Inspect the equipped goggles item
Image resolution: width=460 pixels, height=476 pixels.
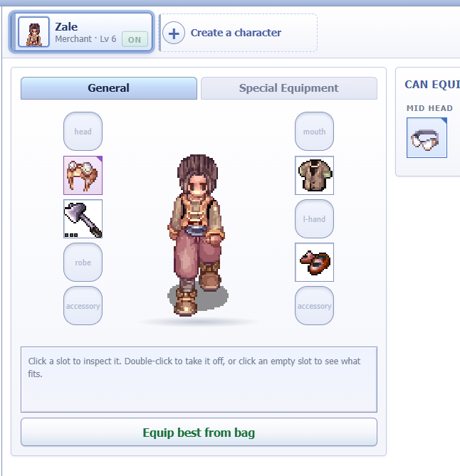point(83,175)
